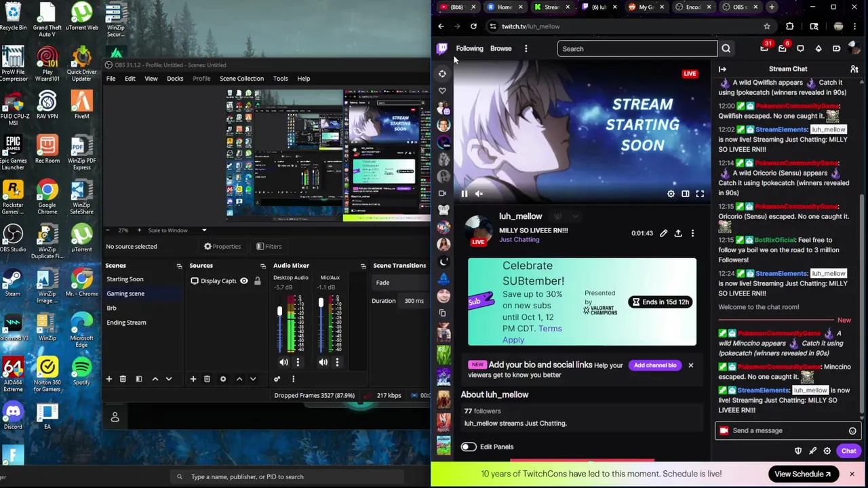Open Twitch bits diamond icon
Viewport: 868px width, 488px height.
click(x=818, y=49)
